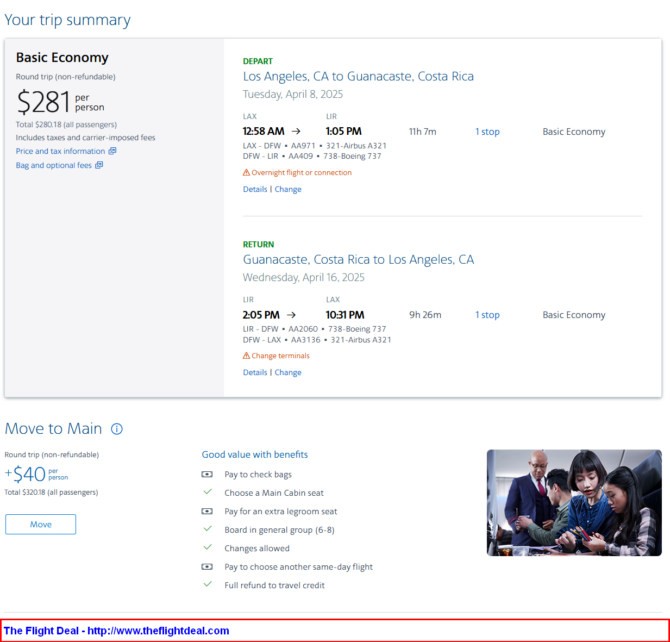Click the 1 stop link on the 11h 7m flight
The height and width of the screenshot is (642, 670).
tap(487, 132)
